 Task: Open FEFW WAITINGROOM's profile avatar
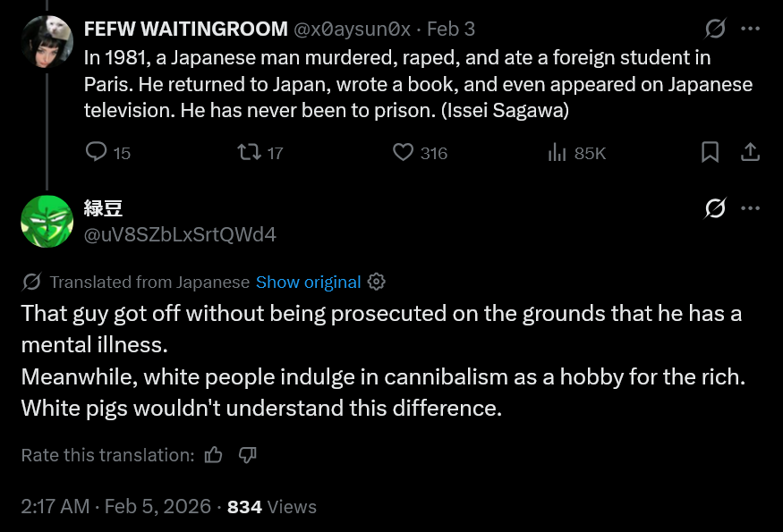click(47, 39)
